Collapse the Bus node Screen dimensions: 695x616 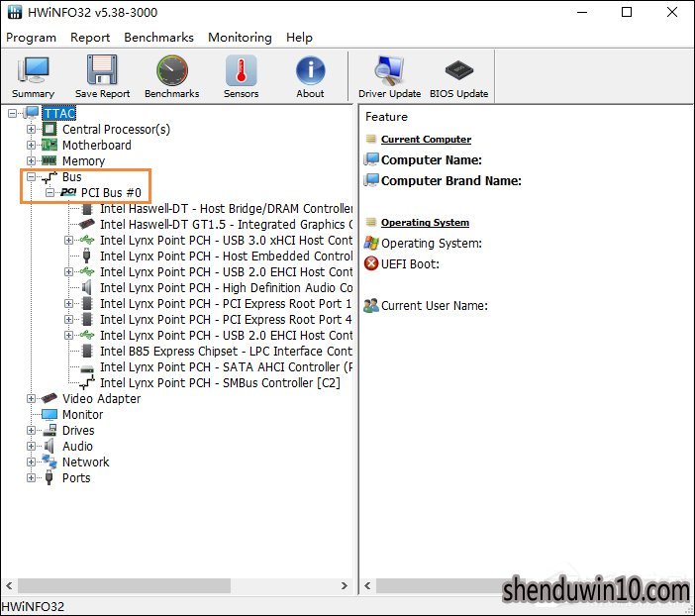pos(31,176)
